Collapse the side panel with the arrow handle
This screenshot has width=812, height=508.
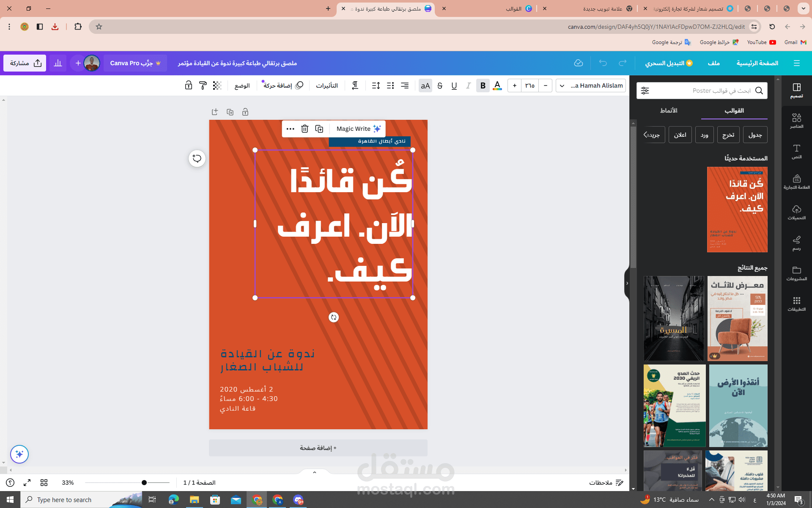pos(627,283)
